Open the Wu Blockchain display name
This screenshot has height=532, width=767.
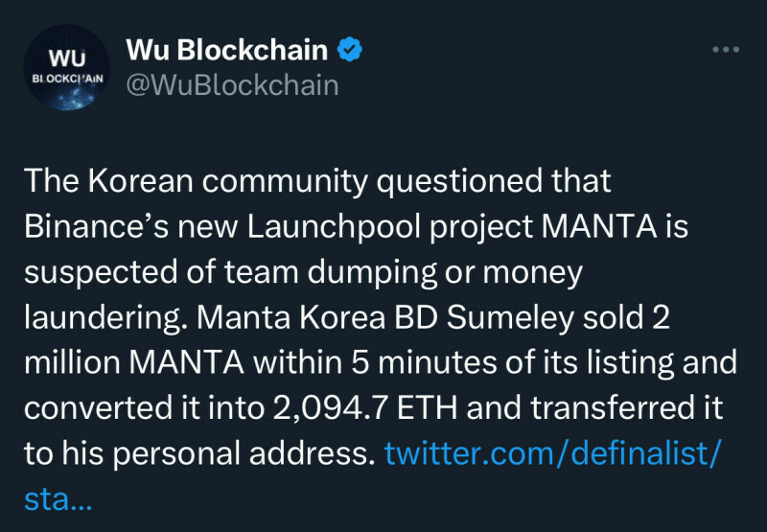tap(227, 50)
